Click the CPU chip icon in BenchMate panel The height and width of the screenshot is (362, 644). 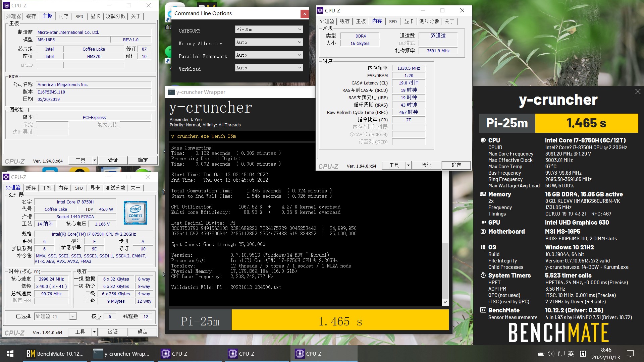coord(483,140)
